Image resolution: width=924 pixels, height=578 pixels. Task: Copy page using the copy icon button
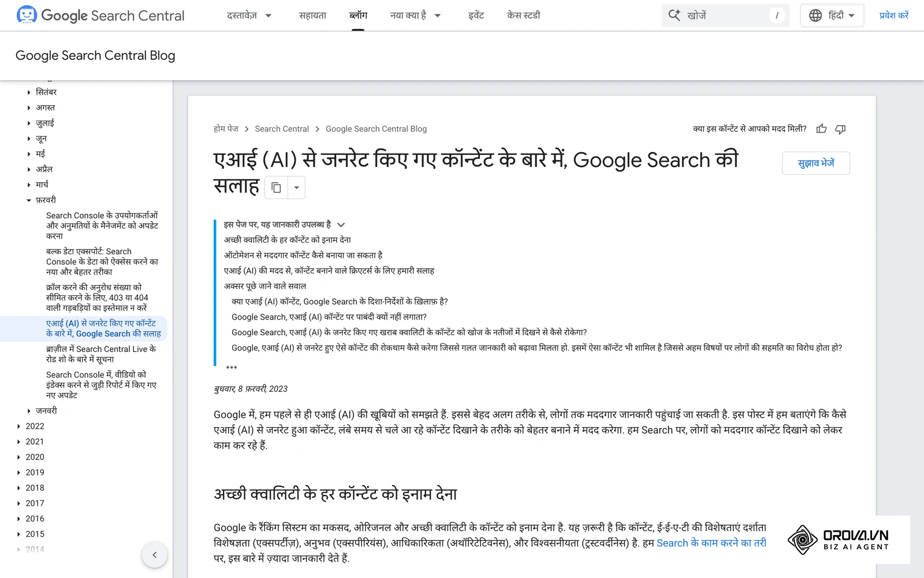[x=276, y=187]
